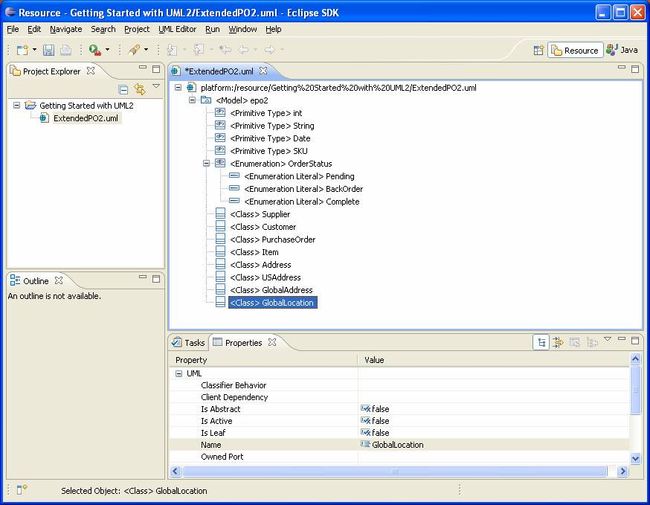Close the ExtendedPO2.uml editor tab
The image size is (650, 505).
263,71
